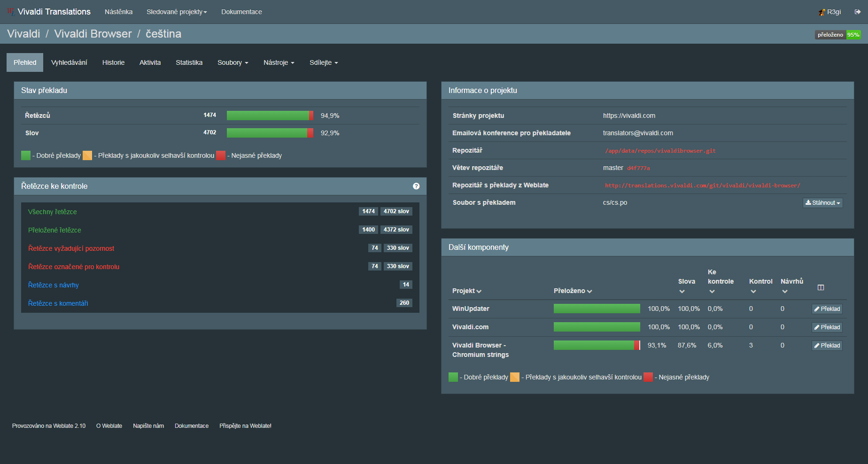This screenshot has width=868, height=464.
Task: Sort components by Projekt column
Action: point(466,291)
